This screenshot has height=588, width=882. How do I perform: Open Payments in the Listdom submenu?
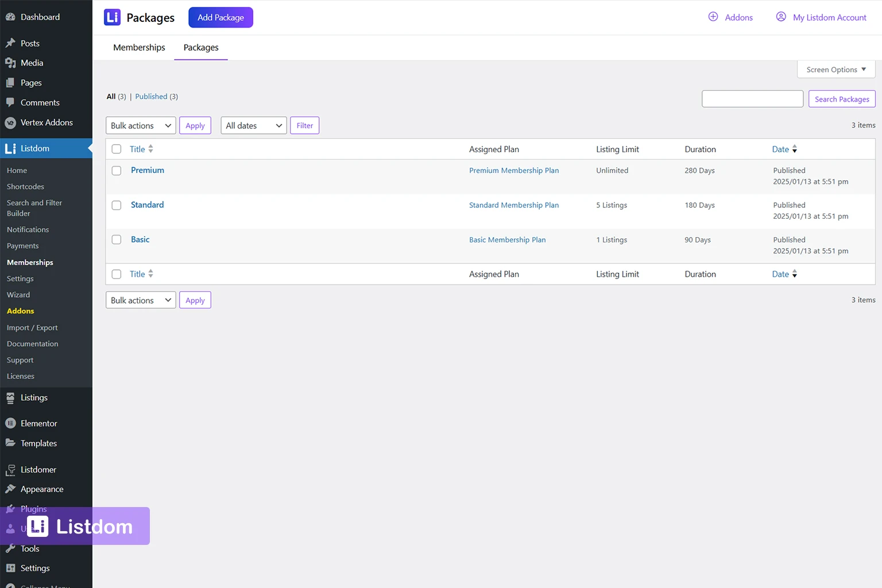23,246
